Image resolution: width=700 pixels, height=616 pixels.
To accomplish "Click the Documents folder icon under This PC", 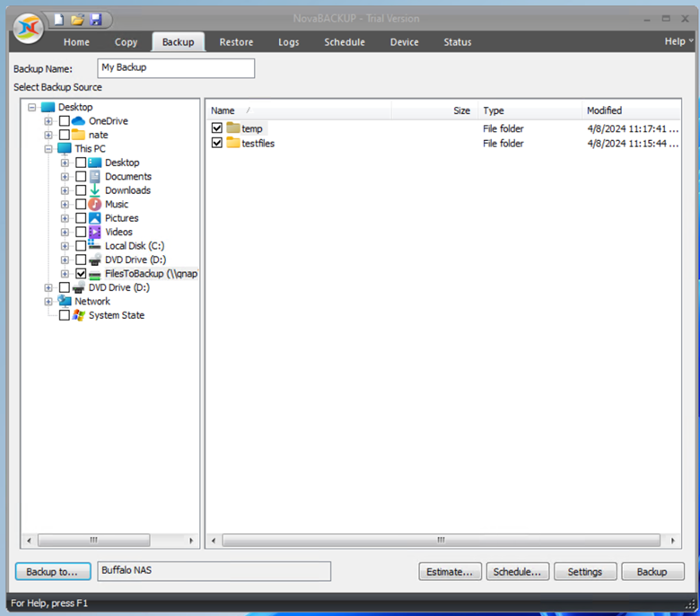I will click(94, 176).
